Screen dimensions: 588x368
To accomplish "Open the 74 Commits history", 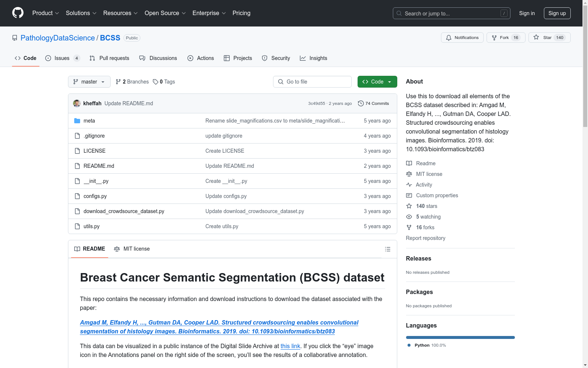I will point(373,103).
